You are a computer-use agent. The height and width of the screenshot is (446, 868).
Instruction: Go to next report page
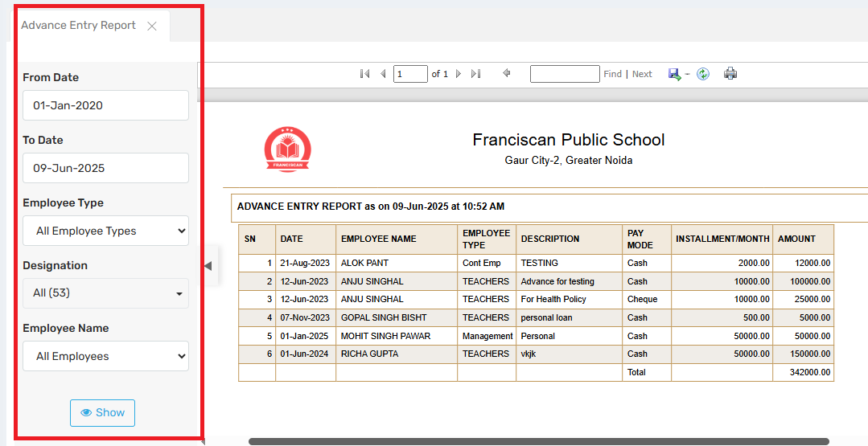[x=459, y=73]
